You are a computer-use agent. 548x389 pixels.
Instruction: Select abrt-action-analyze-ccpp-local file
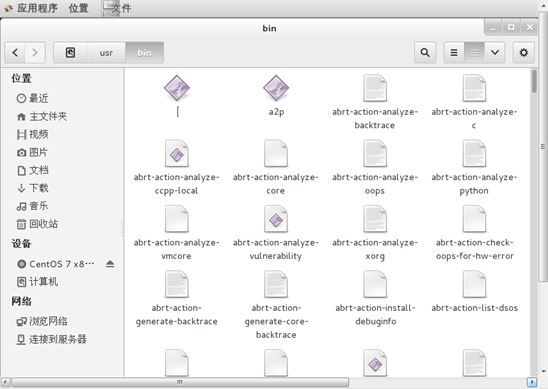[176, 167]
